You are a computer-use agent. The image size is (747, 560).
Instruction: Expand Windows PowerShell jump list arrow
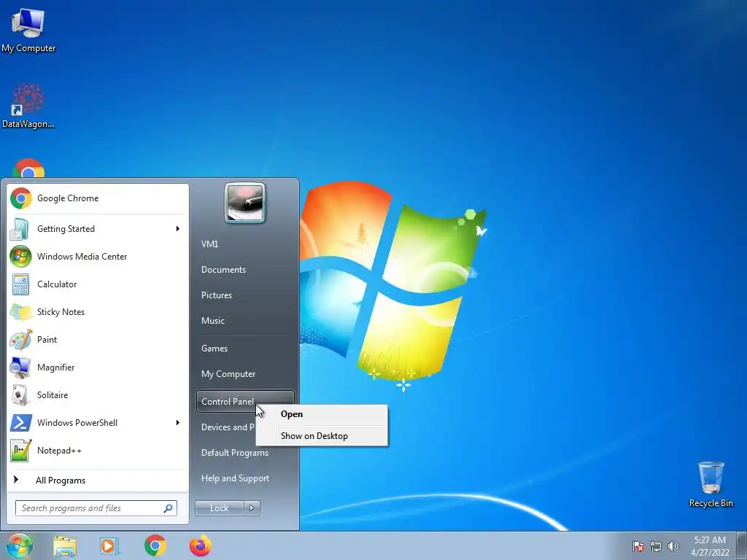(178, 422)
